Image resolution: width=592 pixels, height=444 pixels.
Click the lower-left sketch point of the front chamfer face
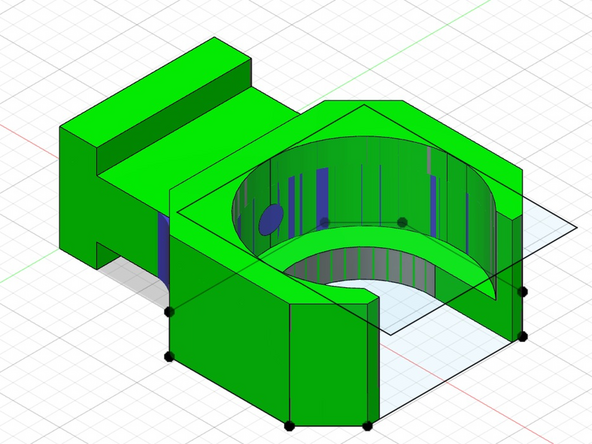(x=289, y=426)
